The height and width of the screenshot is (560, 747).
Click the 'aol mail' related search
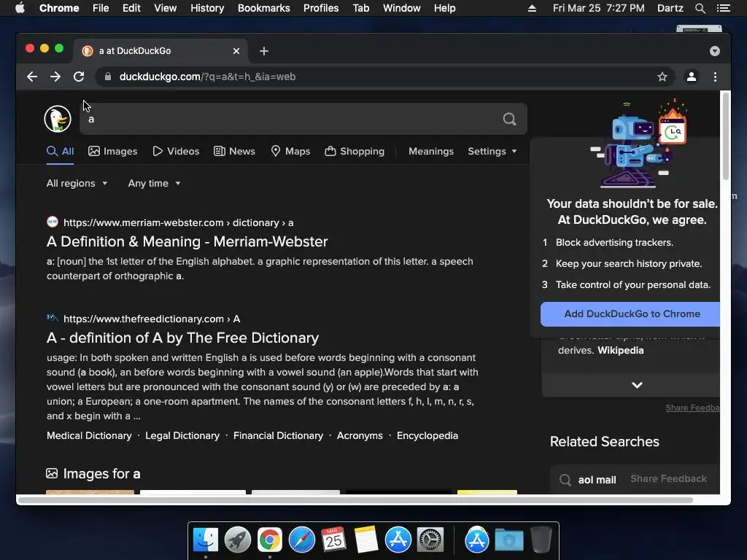click(597, 480)
